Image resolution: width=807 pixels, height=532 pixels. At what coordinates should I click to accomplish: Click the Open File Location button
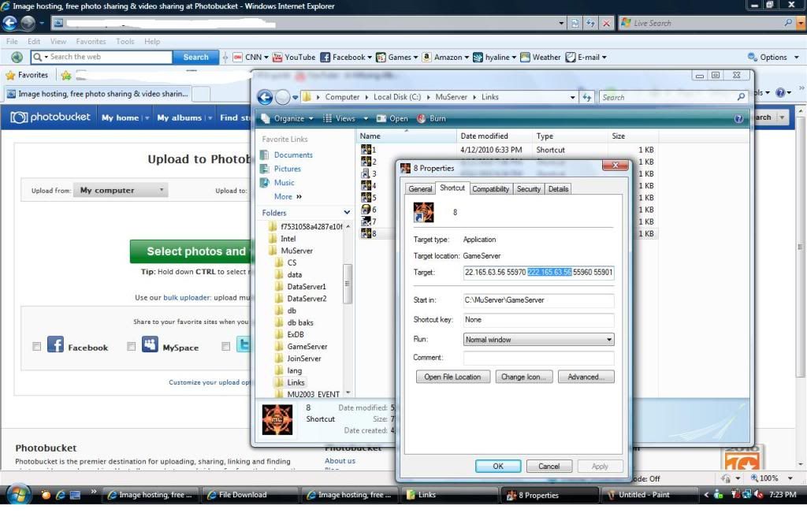point(452,377)
